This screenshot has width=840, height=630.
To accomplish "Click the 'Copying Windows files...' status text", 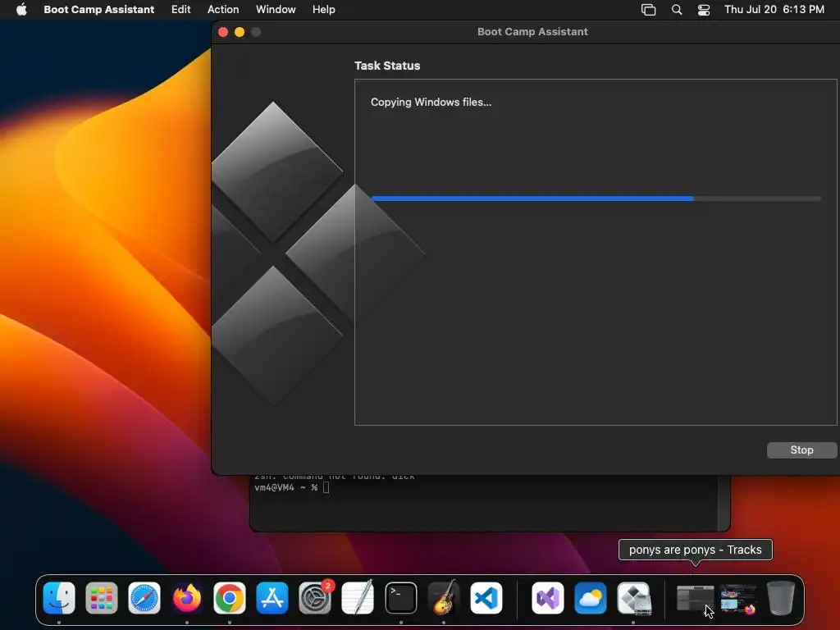I will click(x=431, y=103).
